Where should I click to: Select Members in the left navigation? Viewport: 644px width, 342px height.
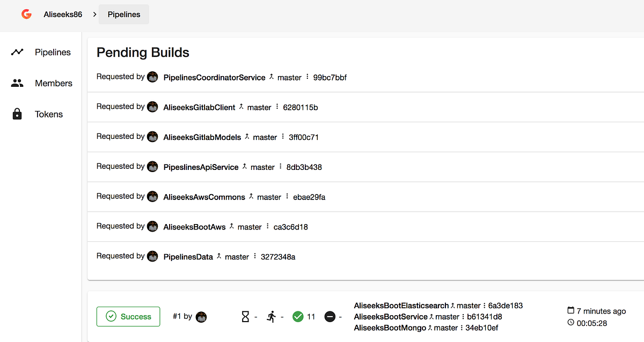pos(53,83)
